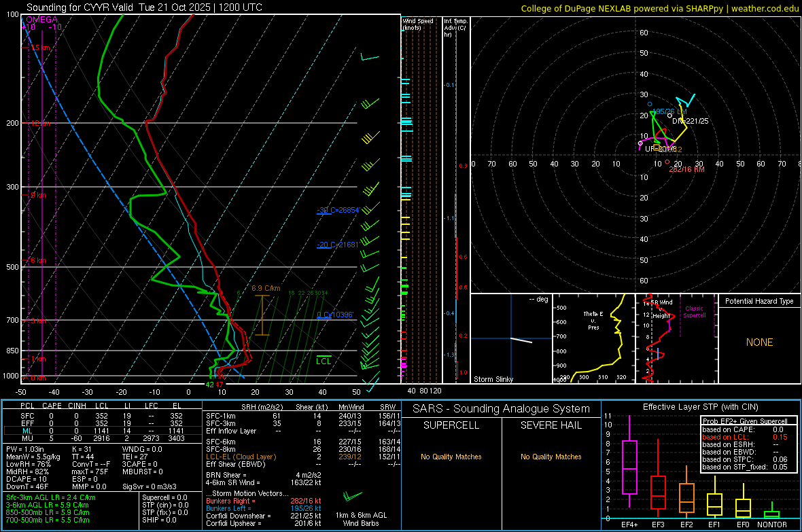Click the "SigSvr = 0 m3/s3" value
The width and height of the screenshot is (802, 532).
[150, 486]
